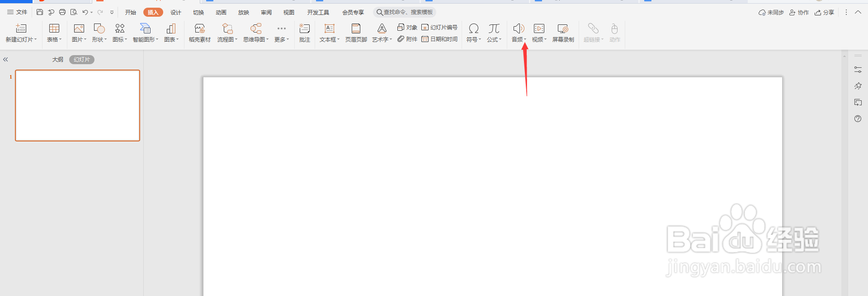The height and width of the screenshot is (296, 868).
Task: Click the 日期和时间 button
Action: 439,39
